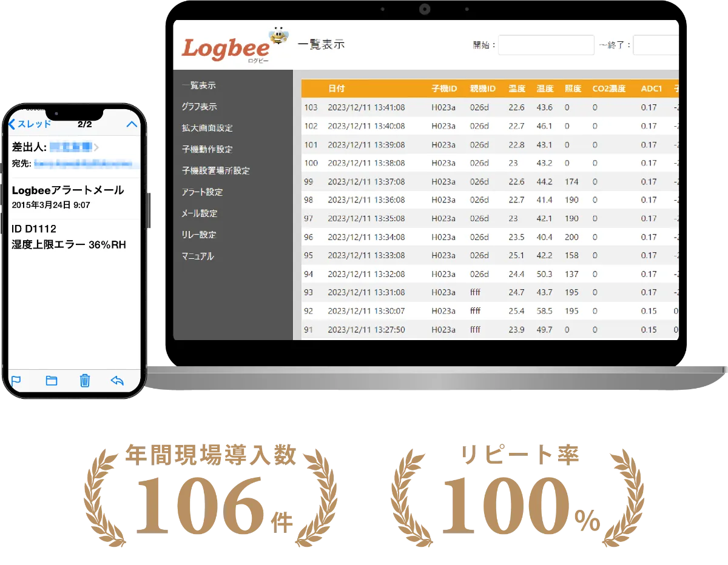Click the ADC1 column header

pyautogui.click(x=651, y=89)
